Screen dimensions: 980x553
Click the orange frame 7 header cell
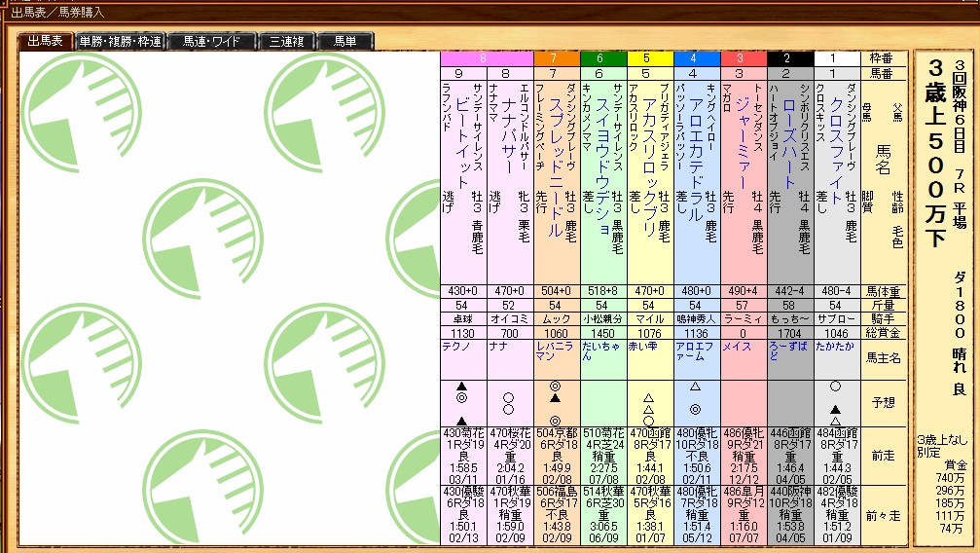[557, 58]
